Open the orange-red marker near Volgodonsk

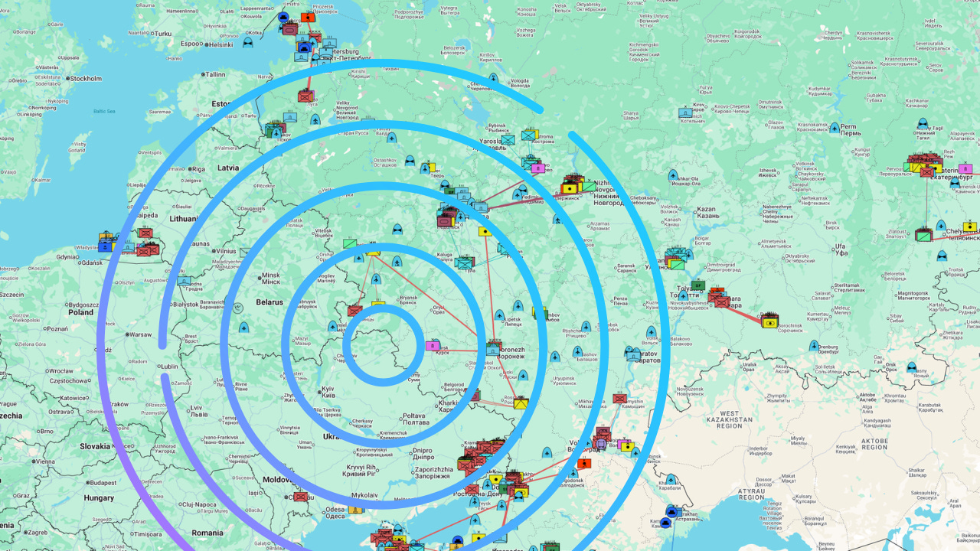(584, 463)
